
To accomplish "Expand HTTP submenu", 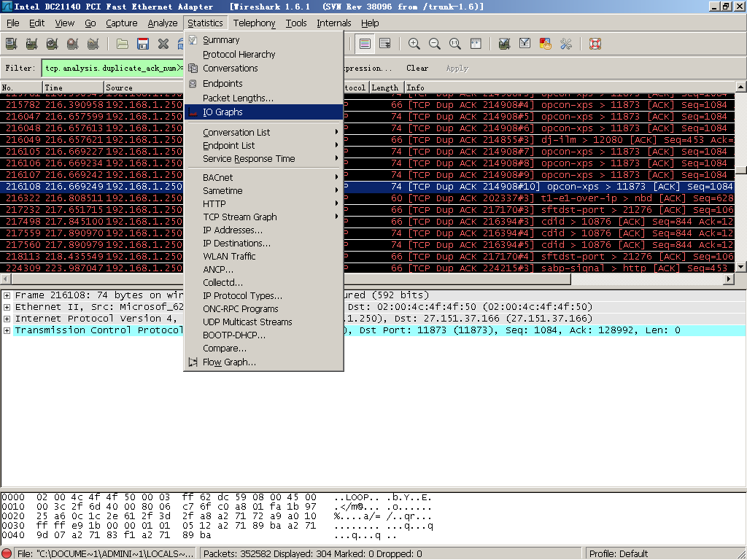I will 263,204.
